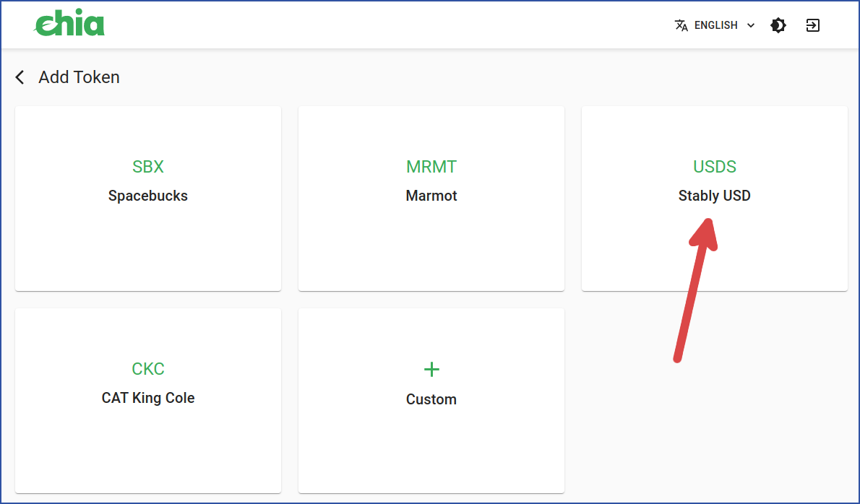Click the plus icon for Custom token
The image size is (860, 504).
(431, 369)
